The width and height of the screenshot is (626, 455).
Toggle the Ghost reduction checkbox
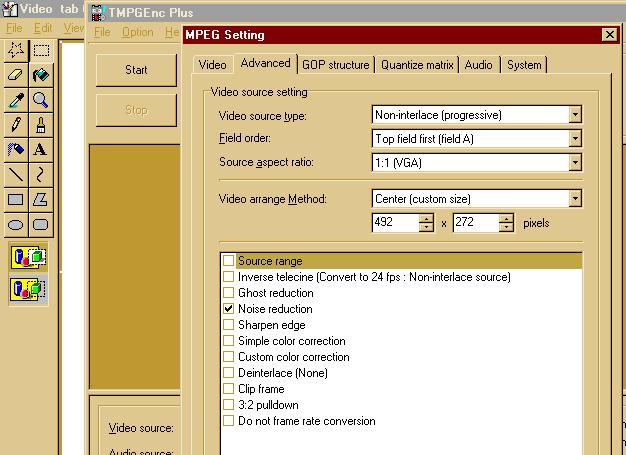click(228, 293)
